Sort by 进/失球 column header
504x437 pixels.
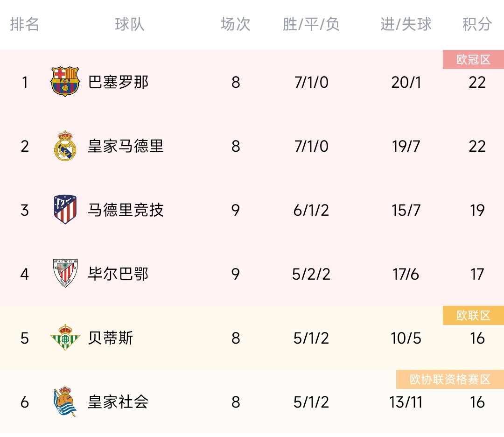click(x=406, y=24)
